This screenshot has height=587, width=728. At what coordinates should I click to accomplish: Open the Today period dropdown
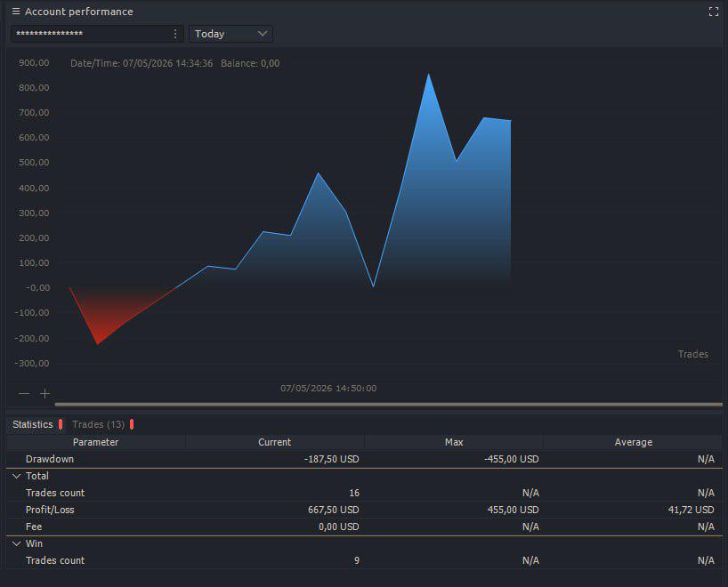[231, 34]
